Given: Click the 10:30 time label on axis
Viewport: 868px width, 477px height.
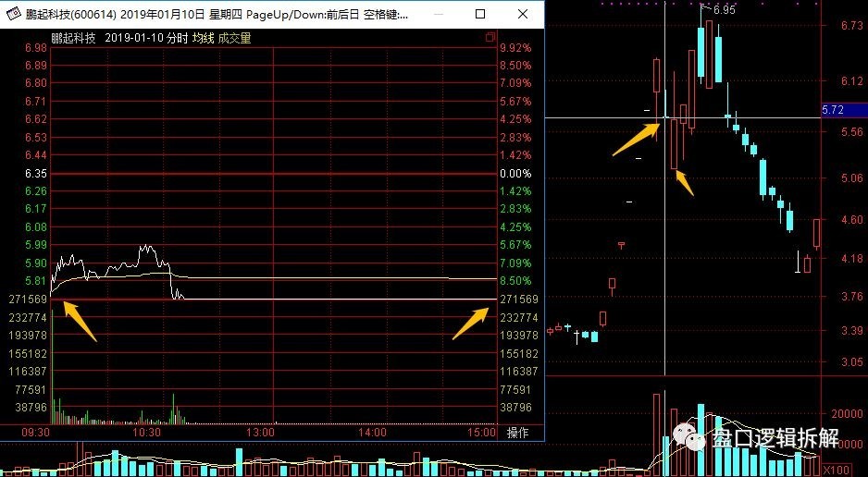Looking at the screenshot, I should click(x=147, y=432).
